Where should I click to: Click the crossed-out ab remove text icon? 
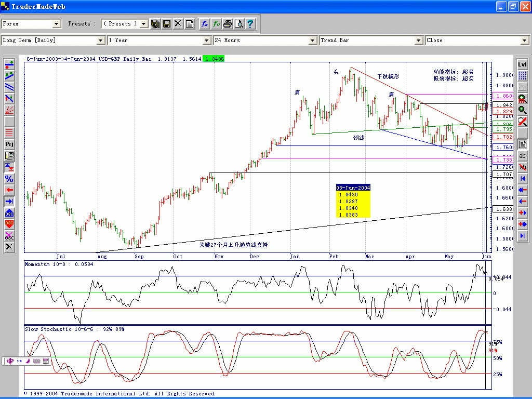[523, 167]
